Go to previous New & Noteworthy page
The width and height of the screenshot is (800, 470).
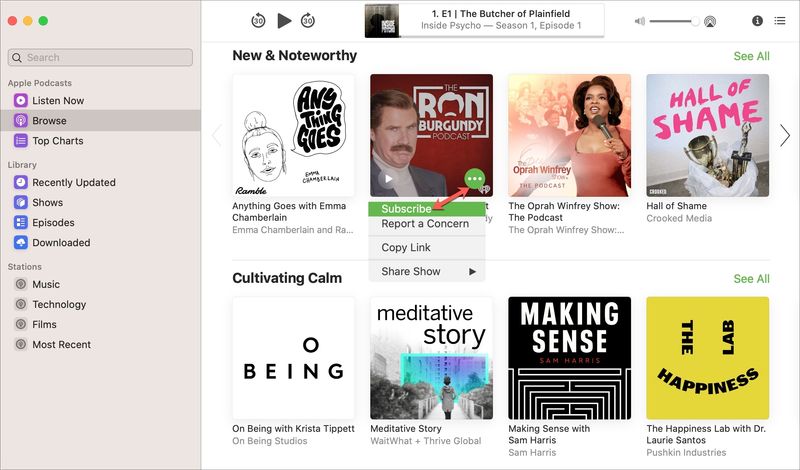[216, 136]
